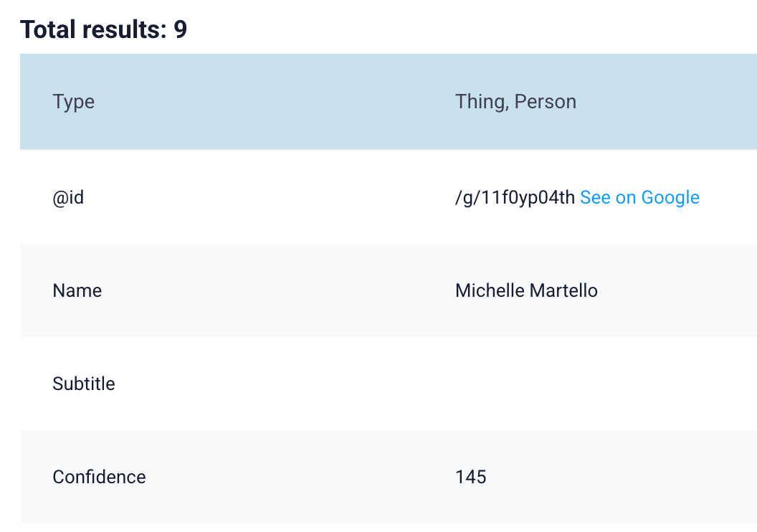Click the word "Google" in the blue link
The image size is (757, 532).
click(x=670, y=197)
